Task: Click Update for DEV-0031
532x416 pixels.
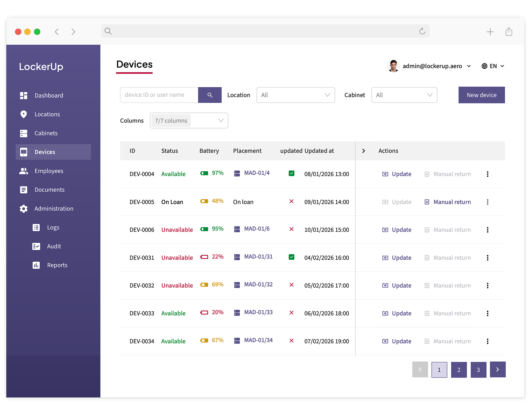Action: 397,258
